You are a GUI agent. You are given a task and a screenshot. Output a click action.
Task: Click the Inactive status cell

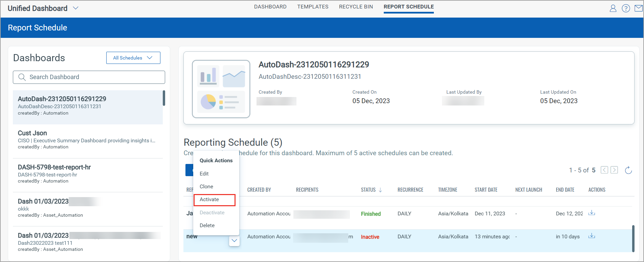370,237
